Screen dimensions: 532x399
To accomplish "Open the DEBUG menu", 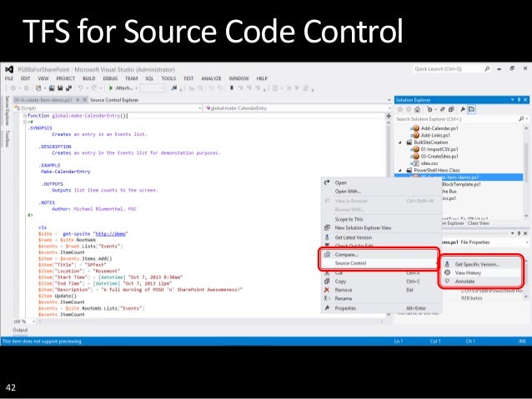I will (x=110, y=78).
